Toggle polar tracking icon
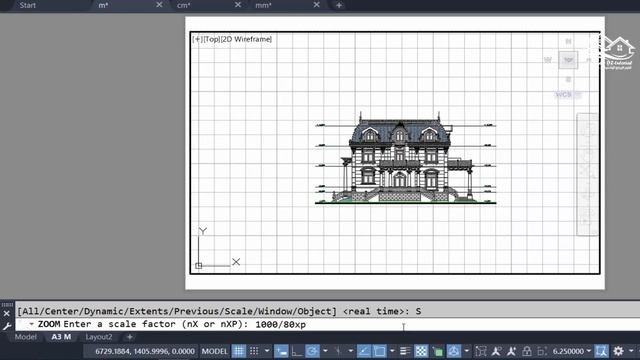 [312, 351]
